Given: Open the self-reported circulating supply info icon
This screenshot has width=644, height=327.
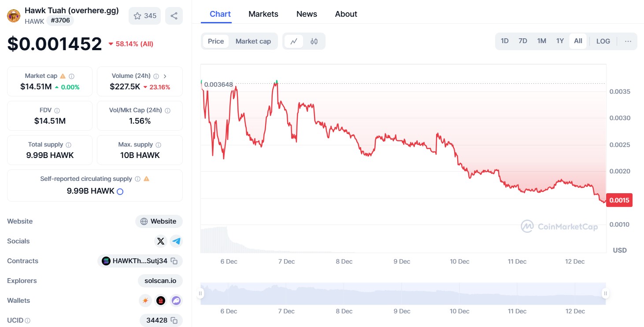Looking at the screenshot, I should (x=137, y=179).
